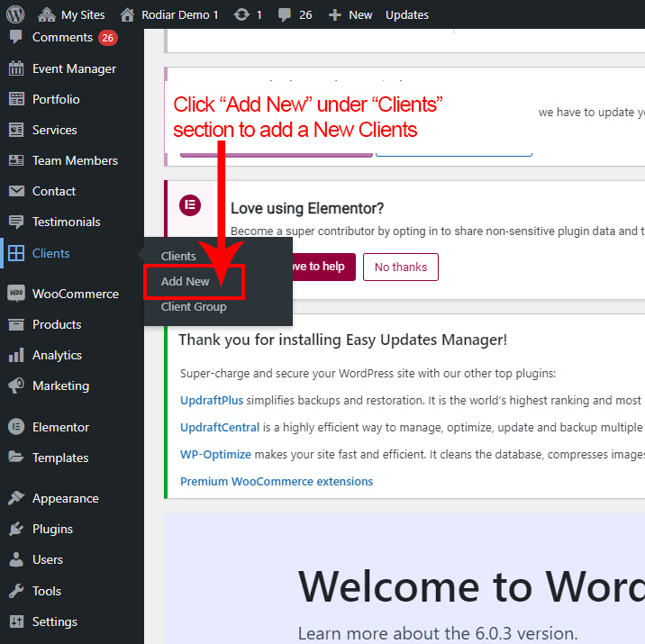Click Premium WooCommerce extensions link
This screenshot has width=645, height=644.
[x=277, y=481]
